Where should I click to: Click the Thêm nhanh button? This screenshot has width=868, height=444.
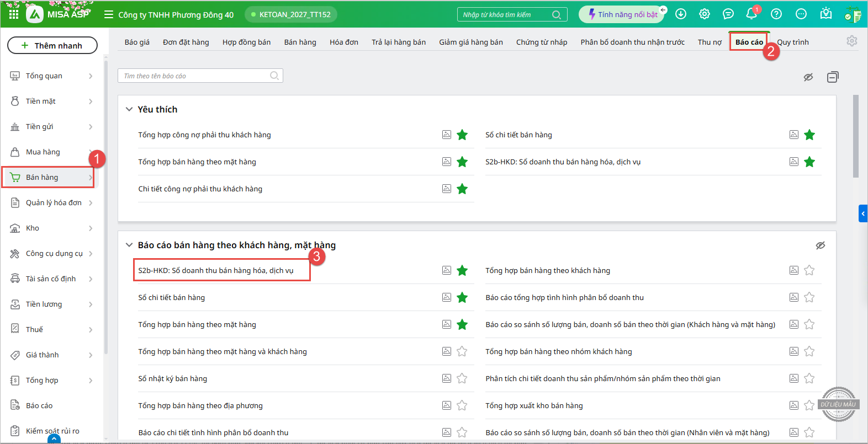(x=52, y=45)
